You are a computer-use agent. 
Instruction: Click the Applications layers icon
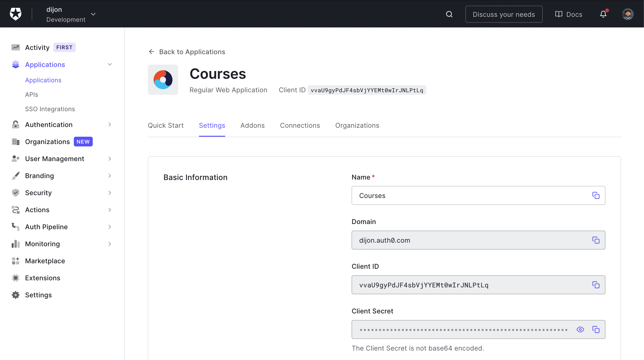[16, 65]
